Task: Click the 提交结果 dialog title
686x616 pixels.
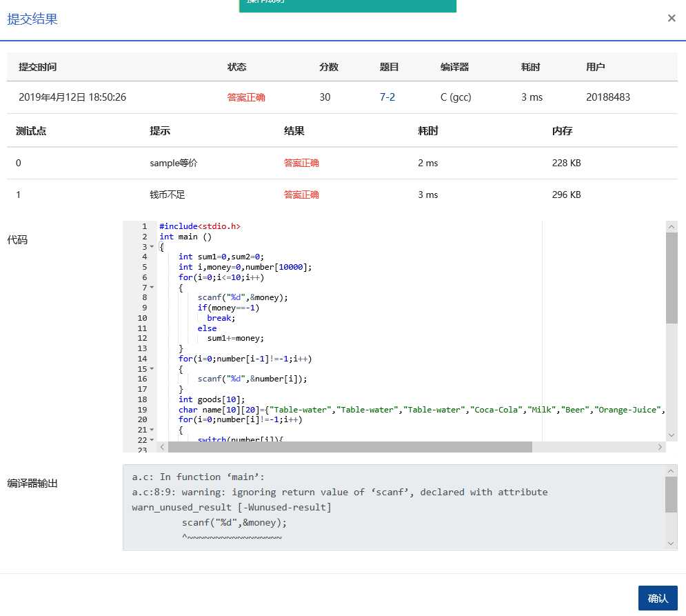Action: click(32, 19)
